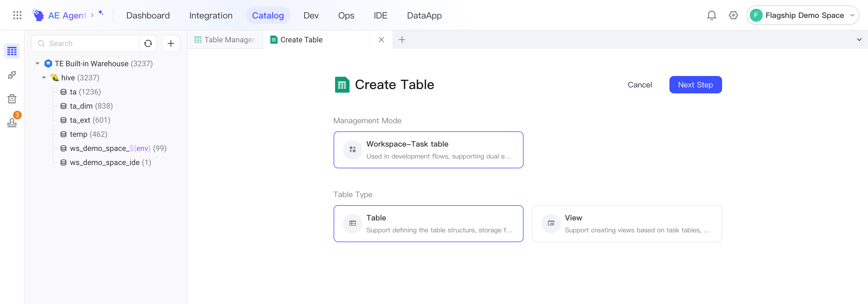
Task: Click the notifications bell icon
Action: coord(711,15)
